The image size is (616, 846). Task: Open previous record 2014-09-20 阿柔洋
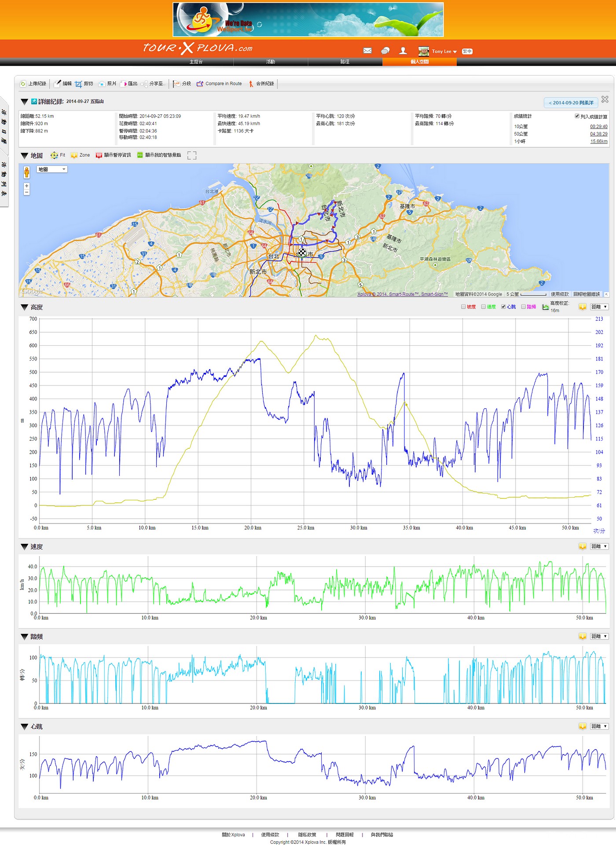tap(571, 103)
